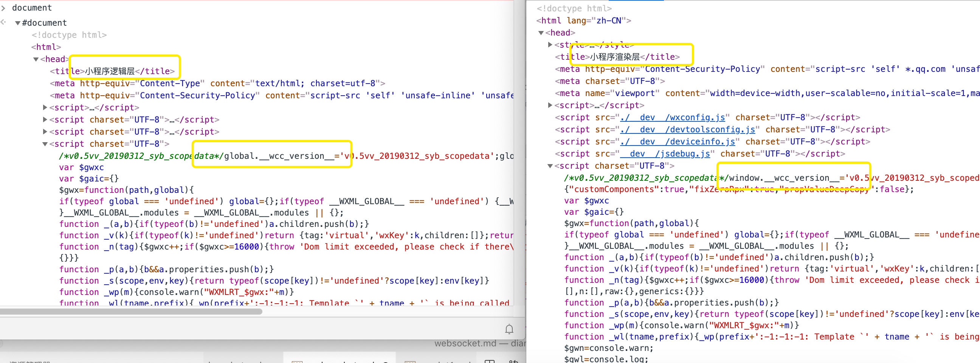Select '$gwn=console.warn;' line
The image size is (980, 363).
point(609,349)
